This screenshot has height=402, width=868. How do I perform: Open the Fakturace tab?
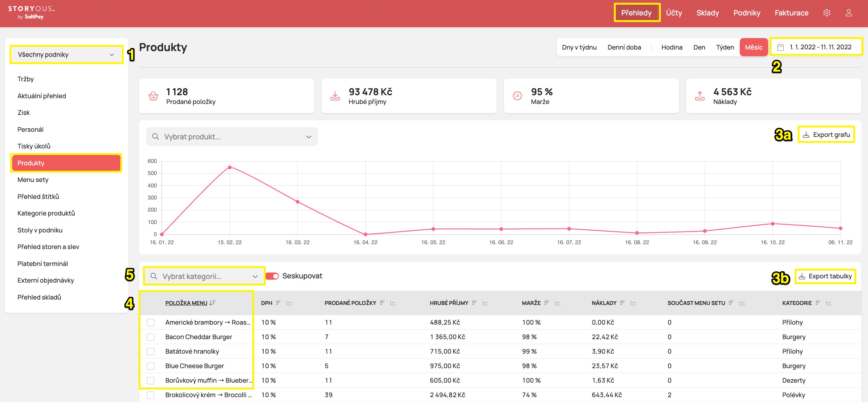791,13
